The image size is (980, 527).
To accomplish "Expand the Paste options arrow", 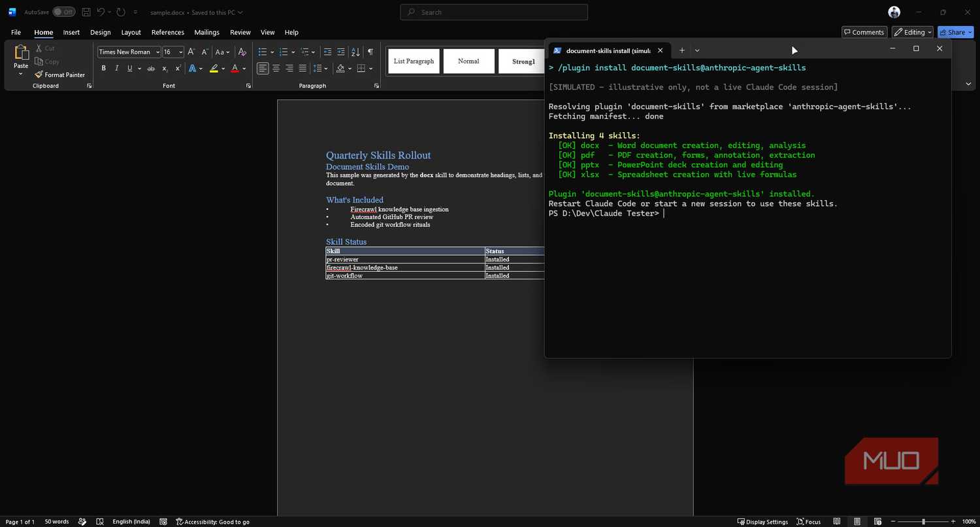I will pos(21,74).
